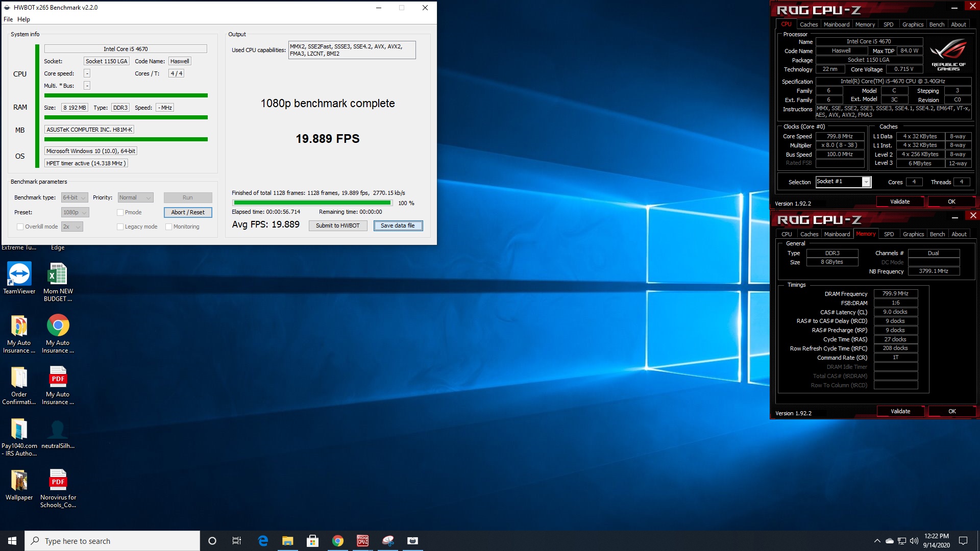Open the Mom NEW BUDGET Excel file
Viewport: 980px width, 551px height.
pos(58,282)
